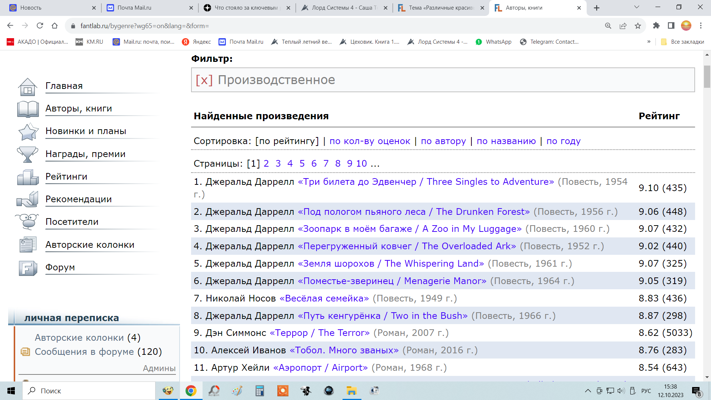This screenshot has height=400, width=711.
Task: Click the star icon for Новинки и планы
Action: tap(27, 131)
